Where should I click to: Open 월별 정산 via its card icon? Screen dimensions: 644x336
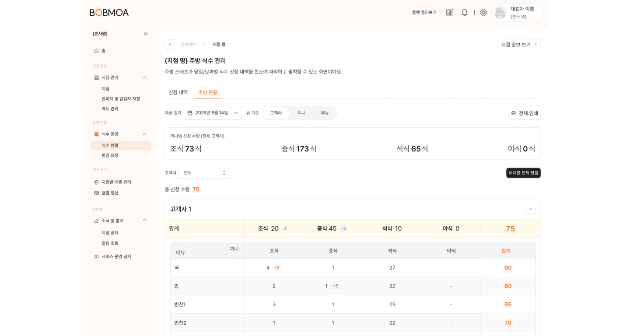click(96, 192)
